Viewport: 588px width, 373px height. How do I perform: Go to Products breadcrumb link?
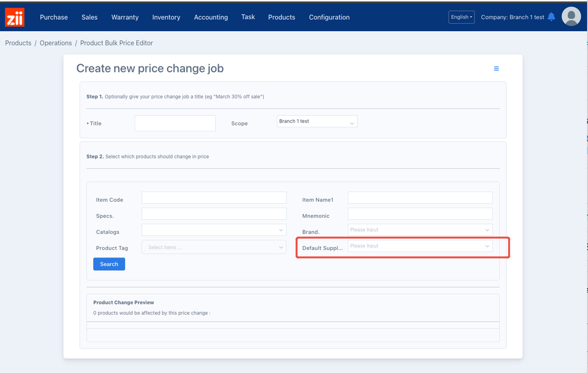point(18,43)
